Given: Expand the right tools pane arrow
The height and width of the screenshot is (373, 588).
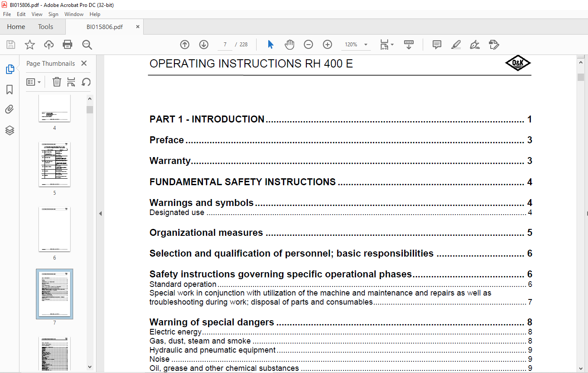Looking at the screenshot, I should click(x=587, y=213).
